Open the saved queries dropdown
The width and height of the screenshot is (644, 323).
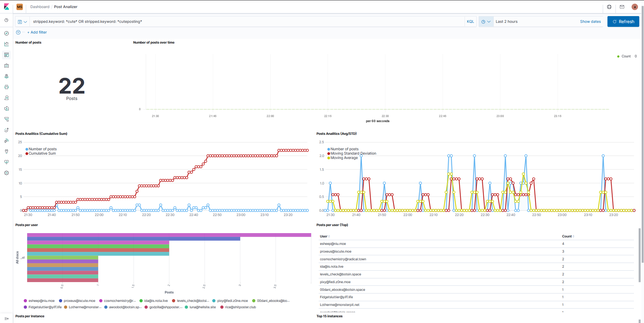[22, 22]
